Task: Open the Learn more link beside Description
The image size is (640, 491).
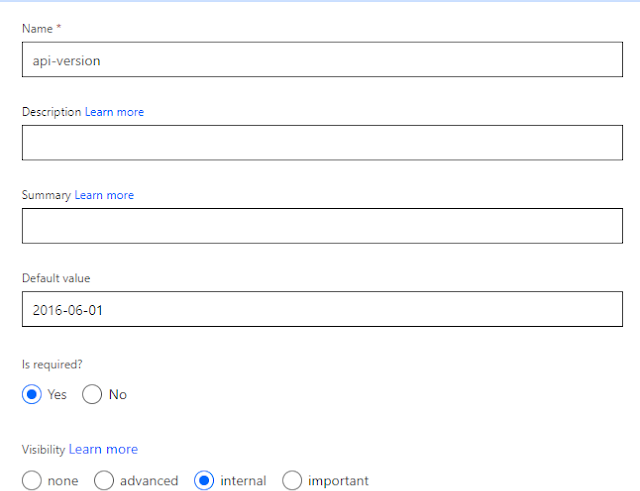Action: 114,112
